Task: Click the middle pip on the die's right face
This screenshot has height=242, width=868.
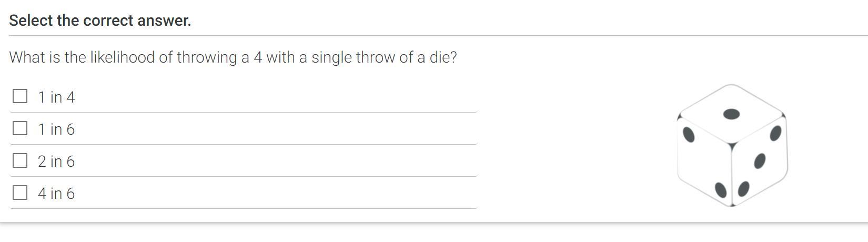Action: (760, 161)
